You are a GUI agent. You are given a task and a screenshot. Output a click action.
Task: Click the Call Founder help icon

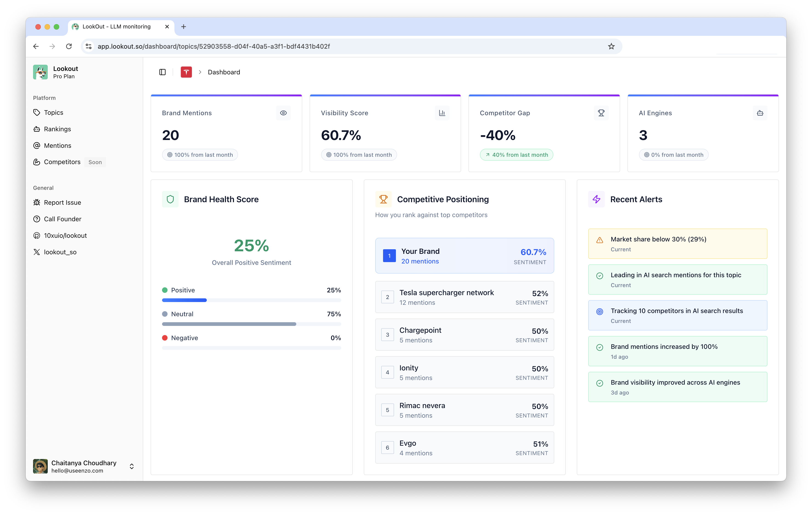pos(37,219)
